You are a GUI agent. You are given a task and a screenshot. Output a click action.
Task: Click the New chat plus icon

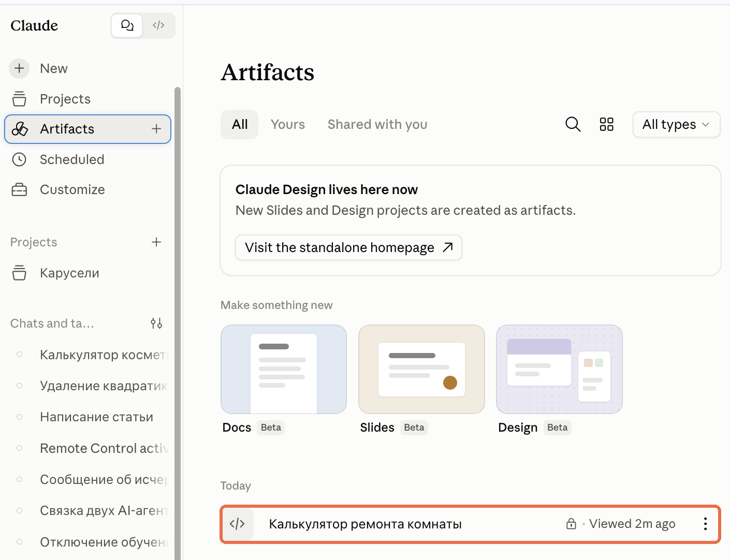(x=19, y=68)
